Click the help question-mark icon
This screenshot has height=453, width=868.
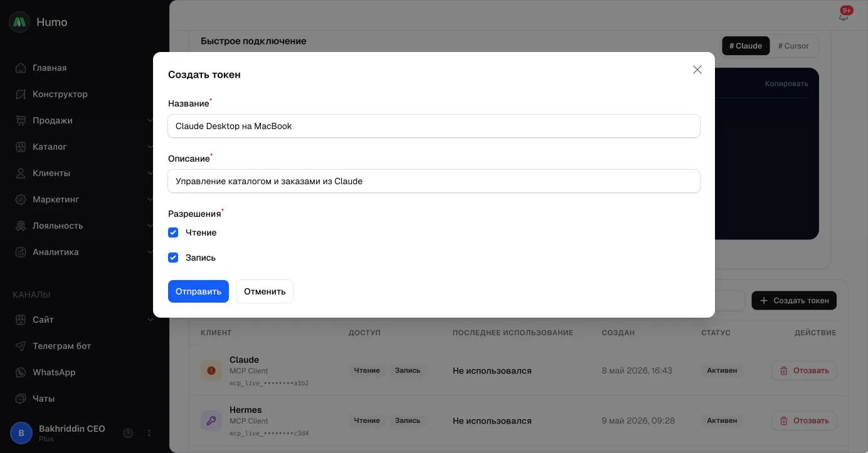coord(128,433)
